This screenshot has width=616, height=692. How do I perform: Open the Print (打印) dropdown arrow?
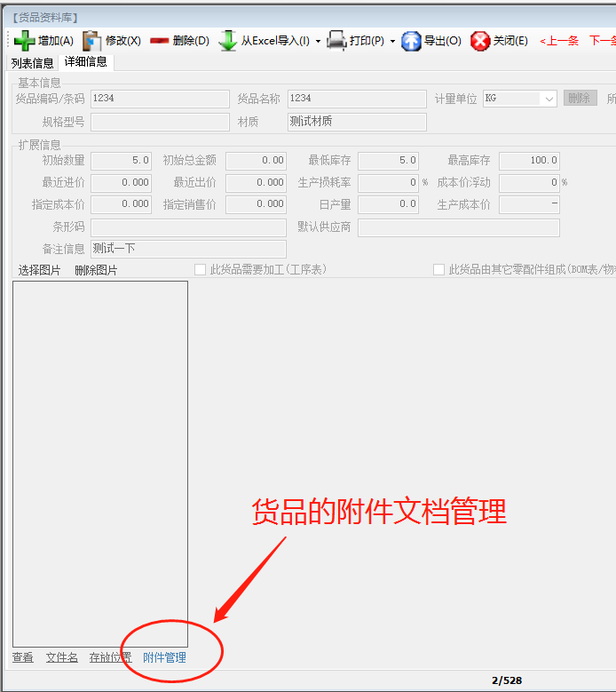click(x=392, y=41)
